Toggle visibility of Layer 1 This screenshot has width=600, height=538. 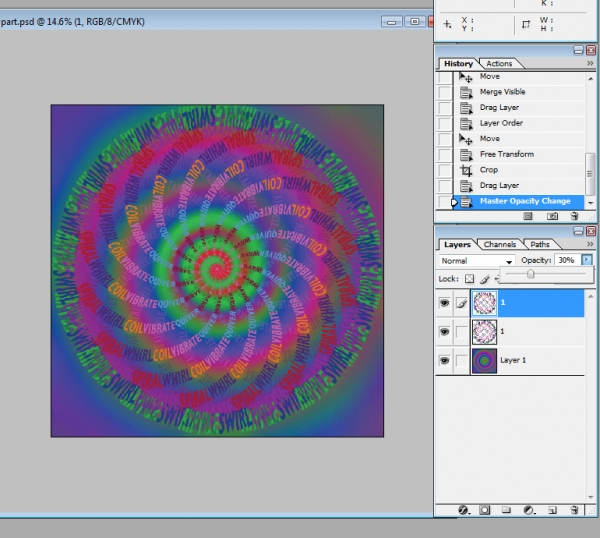pos(444,360)
